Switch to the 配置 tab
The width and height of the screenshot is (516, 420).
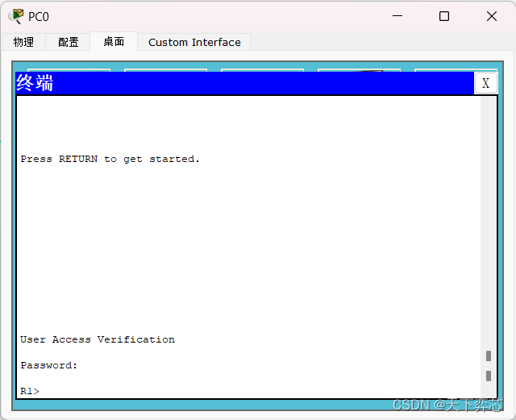tap(68, 42)
